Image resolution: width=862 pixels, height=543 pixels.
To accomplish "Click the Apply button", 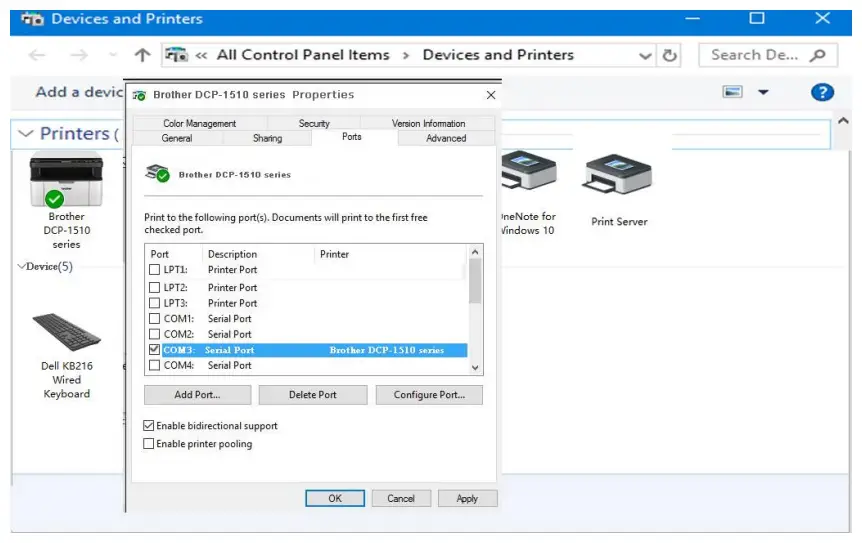I will [x=467, y=498].
